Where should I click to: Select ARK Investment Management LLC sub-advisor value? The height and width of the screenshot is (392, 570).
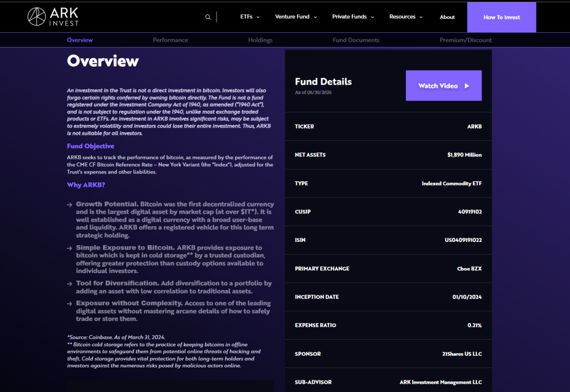(441, 382)
